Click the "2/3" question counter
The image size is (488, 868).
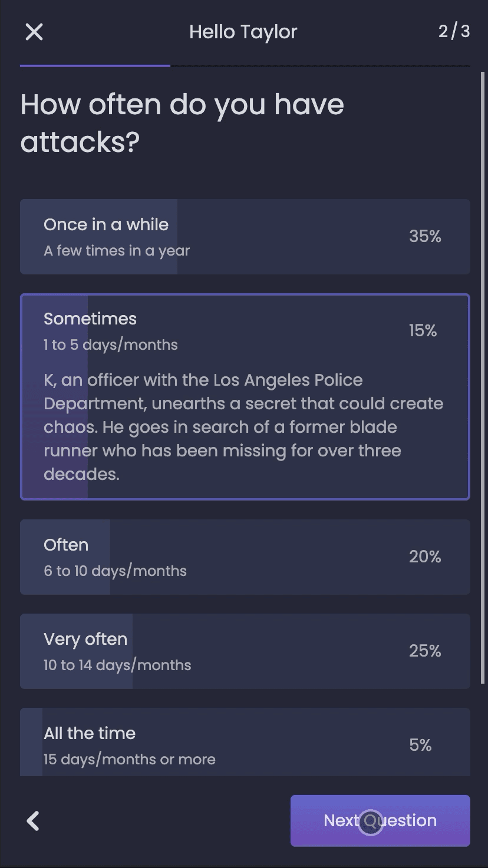tap(453, 31)
